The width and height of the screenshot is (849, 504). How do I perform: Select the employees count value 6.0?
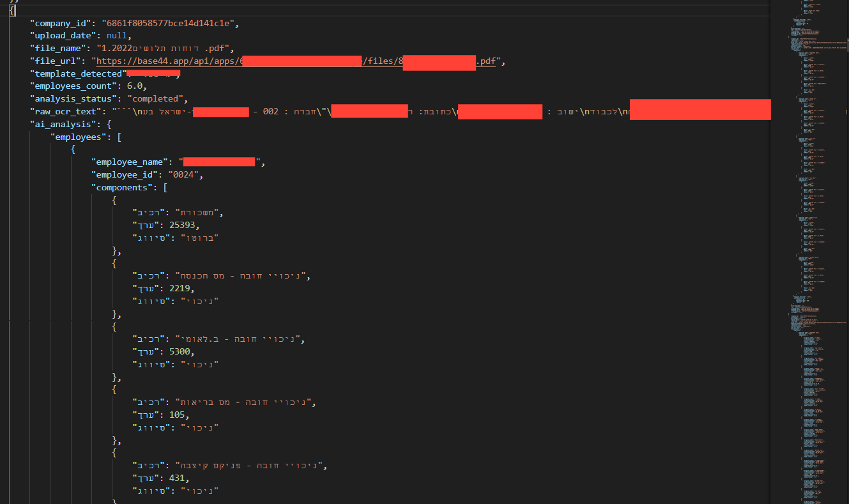(x=135, y=86)
